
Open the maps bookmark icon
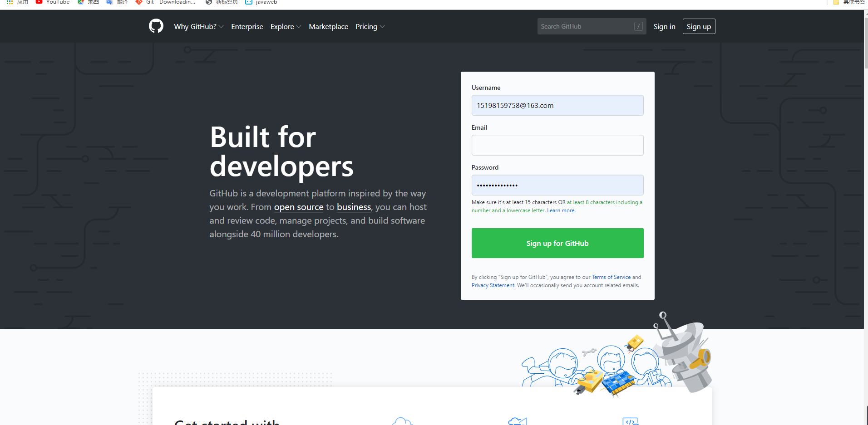pos(81,2)
